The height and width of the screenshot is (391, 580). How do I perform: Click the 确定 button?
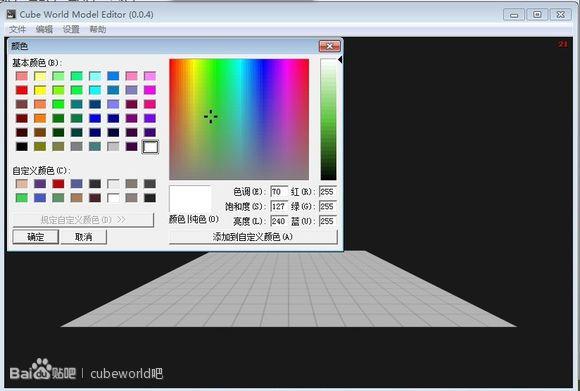pos(36,237)
